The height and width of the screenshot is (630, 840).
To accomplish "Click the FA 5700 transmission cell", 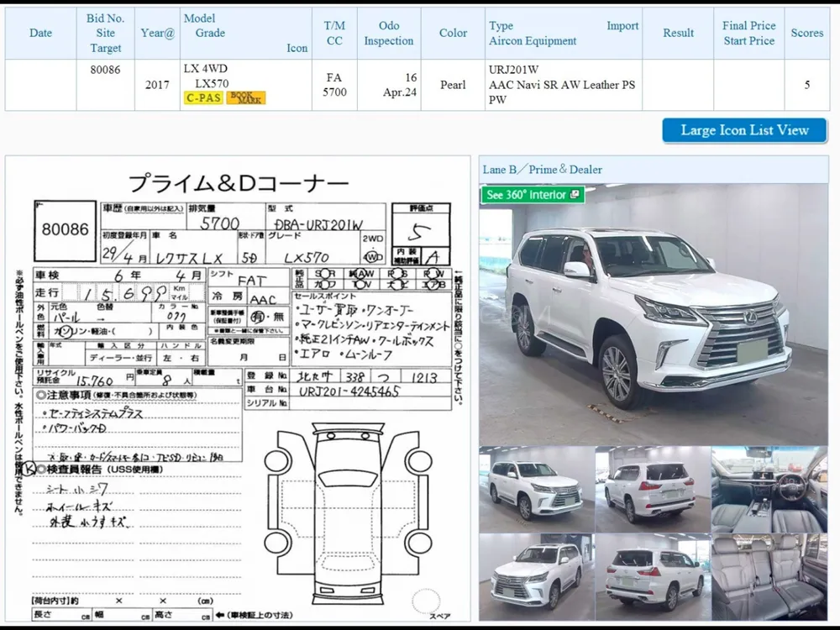I will click(x=334, y=85).
